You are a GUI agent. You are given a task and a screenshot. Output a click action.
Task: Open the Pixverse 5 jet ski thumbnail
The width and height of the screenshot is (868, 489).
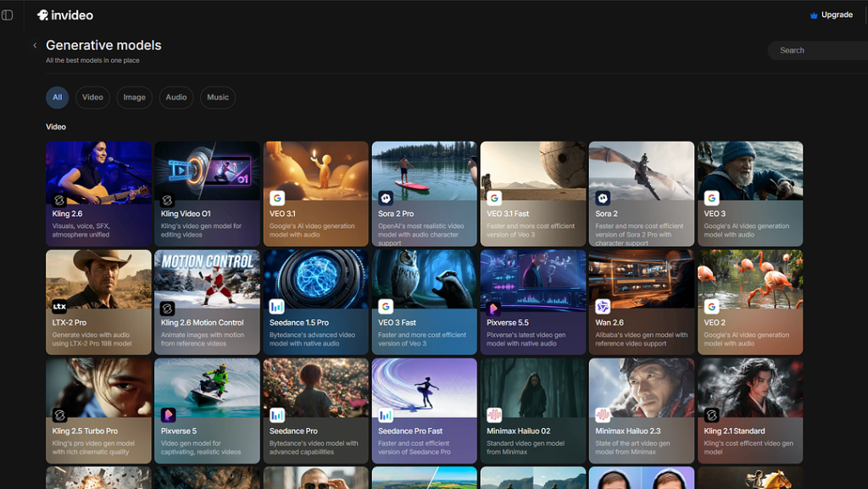click(207, 387)
